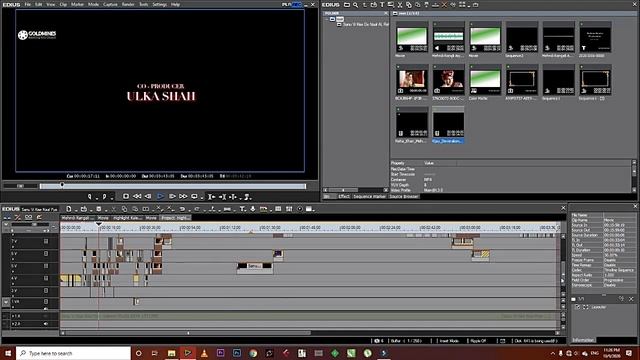Click the New Sequence icon in timeline toolbar
This screenshot has width=640, height=360.
[x=69, y=209]
